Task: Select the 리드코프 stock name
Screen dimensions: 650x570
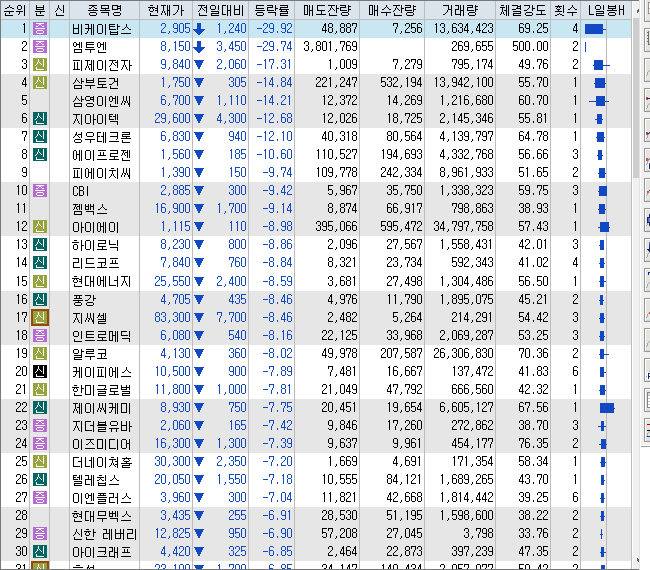Action: [x=96, y=263]
